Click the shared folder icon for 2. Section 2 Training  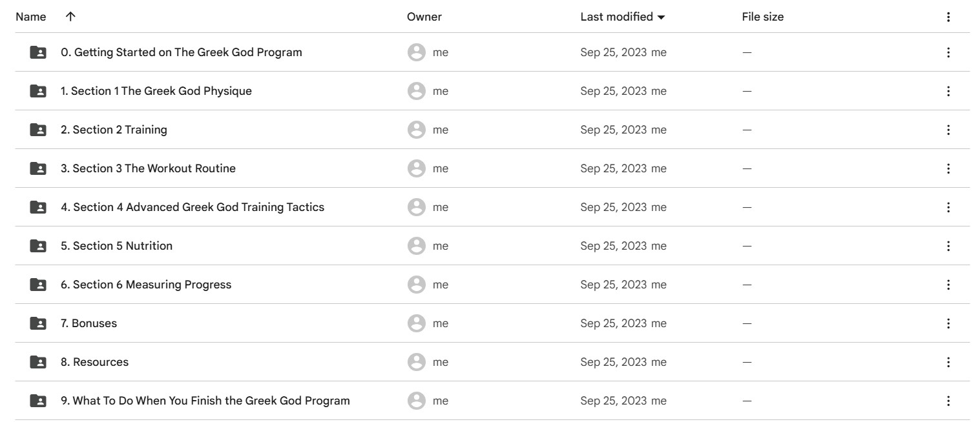coord(38,130)
